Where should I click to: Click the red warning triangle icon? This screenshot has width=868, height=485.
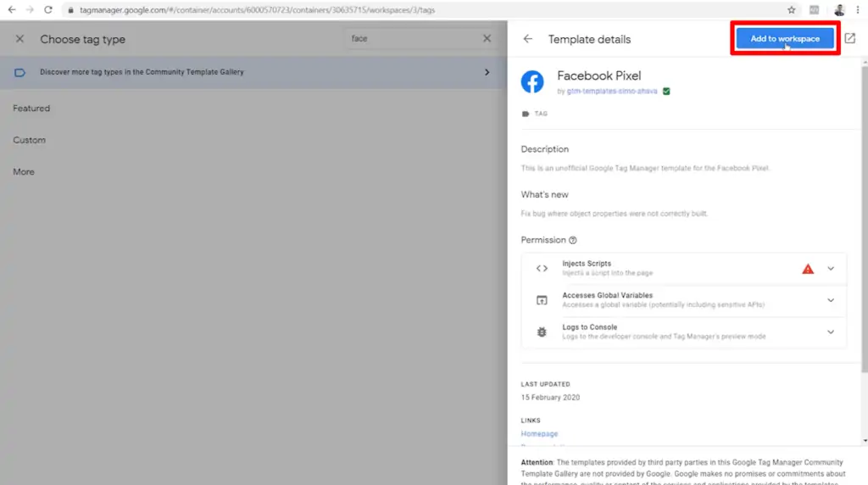(808, 269)
